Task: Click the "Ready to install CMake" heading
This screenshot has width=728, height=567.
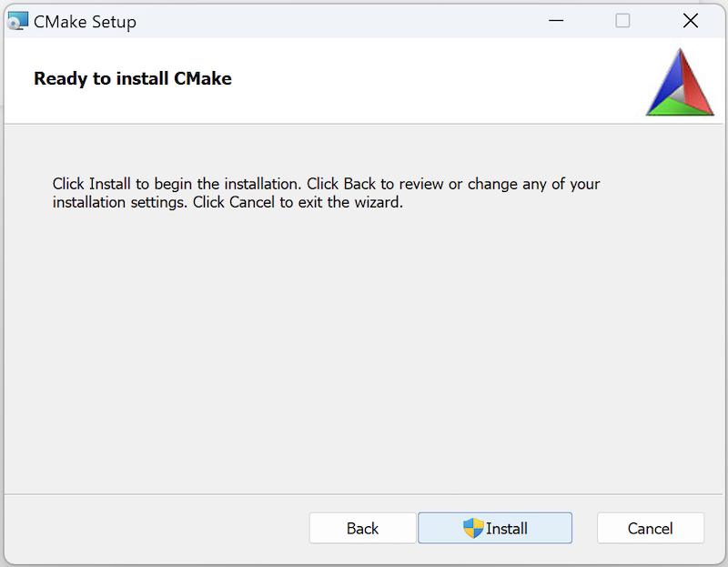Action: tap(133, 79)
